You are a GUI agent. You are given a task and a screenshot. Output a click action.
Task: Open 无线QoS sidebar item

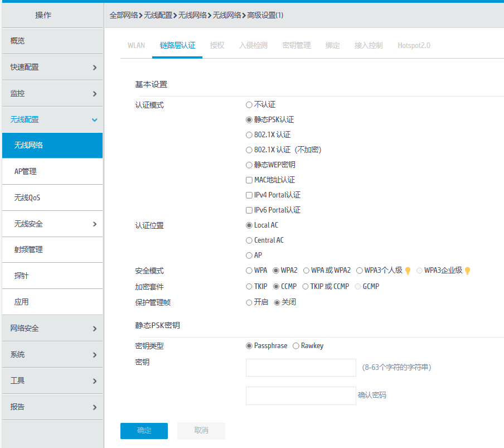tap(52, 198)
